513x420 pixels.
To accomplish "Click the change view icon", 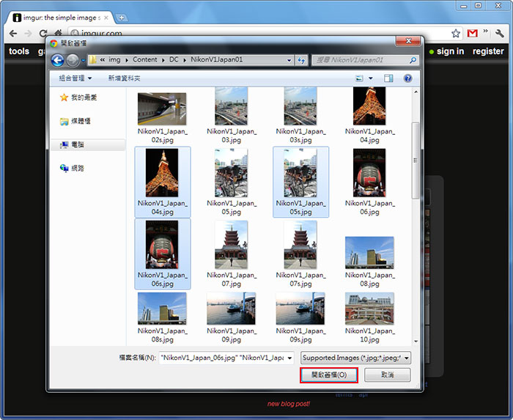I will 359,78.
